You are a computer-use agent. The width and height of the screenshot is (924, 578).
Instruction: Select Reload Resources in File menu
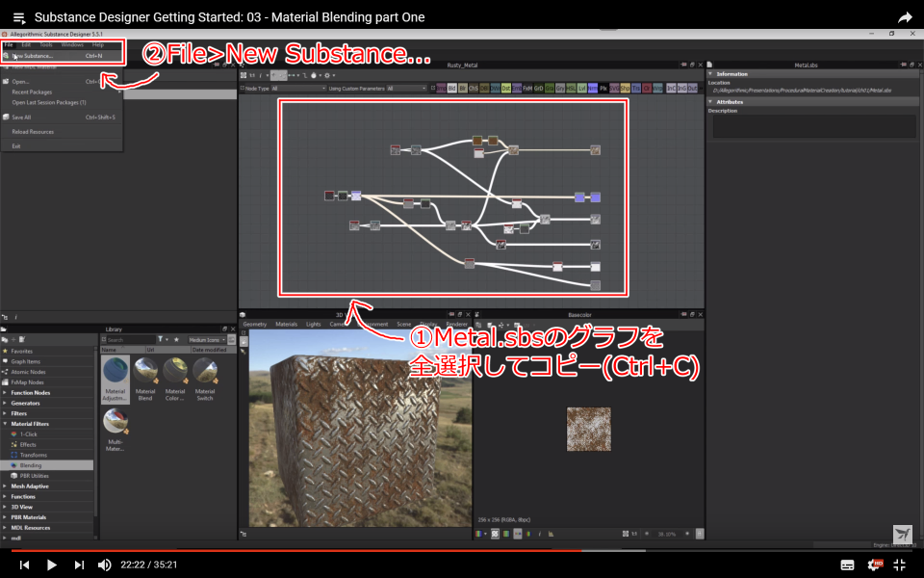click(x=62, y=132)
